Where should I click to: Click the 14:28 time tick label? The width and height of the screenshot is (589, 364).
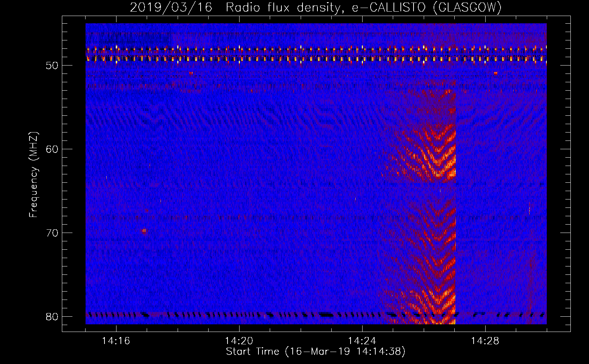tap(485, 341)
